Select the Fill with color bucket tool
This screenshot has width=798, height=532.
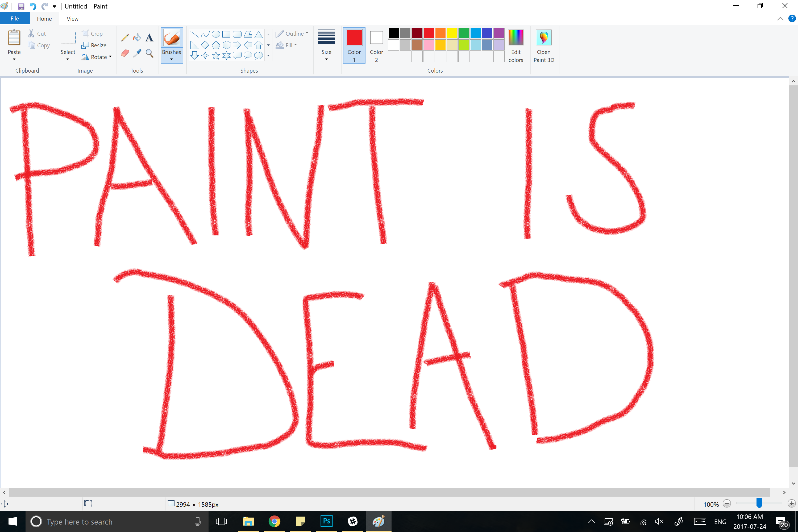pyautogui.click(x=137, y=37)
